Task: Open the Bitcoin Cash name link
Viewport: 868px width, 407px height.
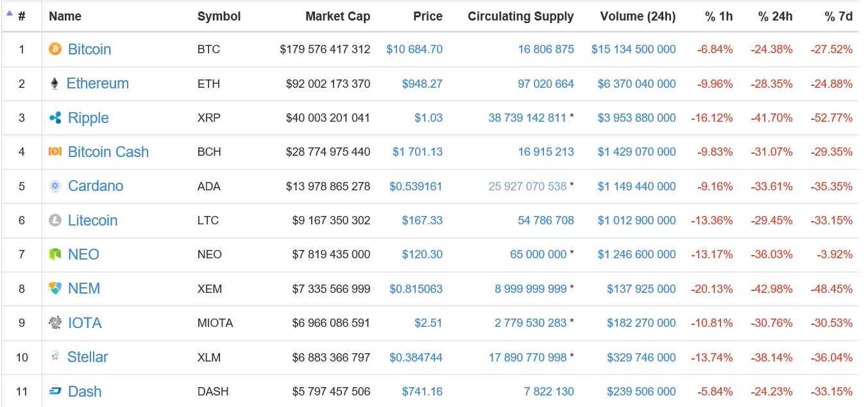Action: tap(108, 152)
